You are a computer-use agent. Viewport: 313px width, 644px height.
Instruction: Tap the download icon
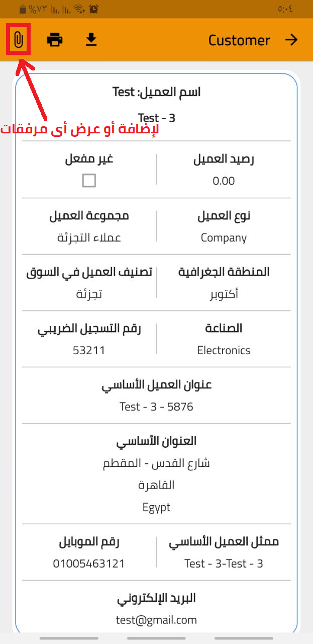(x=91, y=39)
